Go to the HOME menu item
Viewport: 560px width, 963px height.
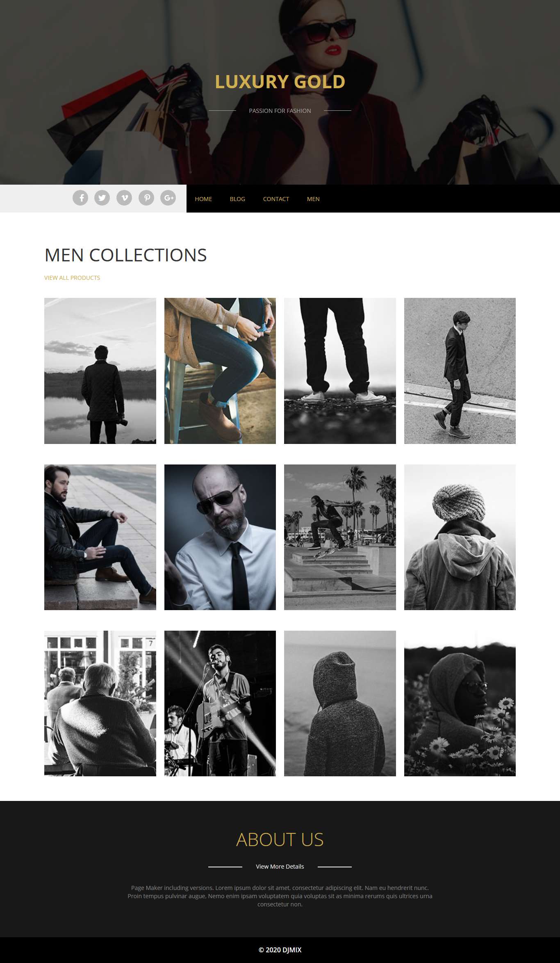point(203,199)
